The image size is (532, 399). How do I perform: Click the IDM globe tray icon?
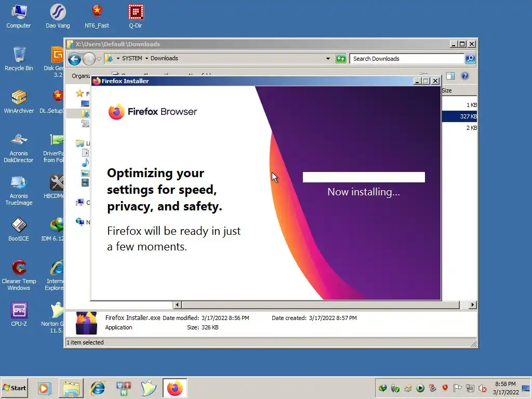click(383, 388)
